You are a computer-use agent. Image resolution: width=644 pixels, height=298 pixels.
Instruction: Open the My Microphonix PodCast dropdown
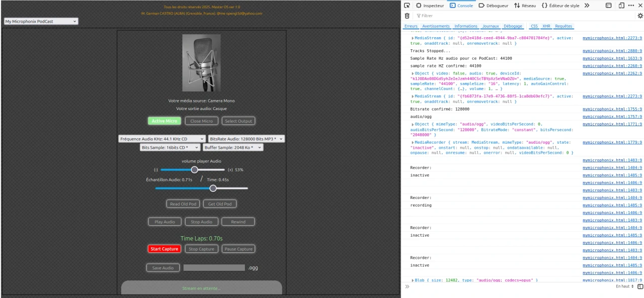tap(41, 22)
